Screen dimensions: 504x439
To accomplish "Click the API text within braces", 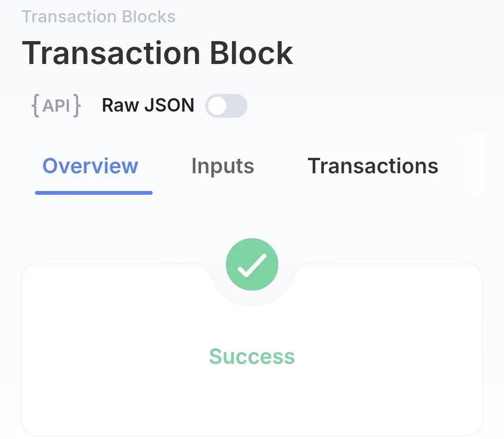I will click(x=56, y=106).
